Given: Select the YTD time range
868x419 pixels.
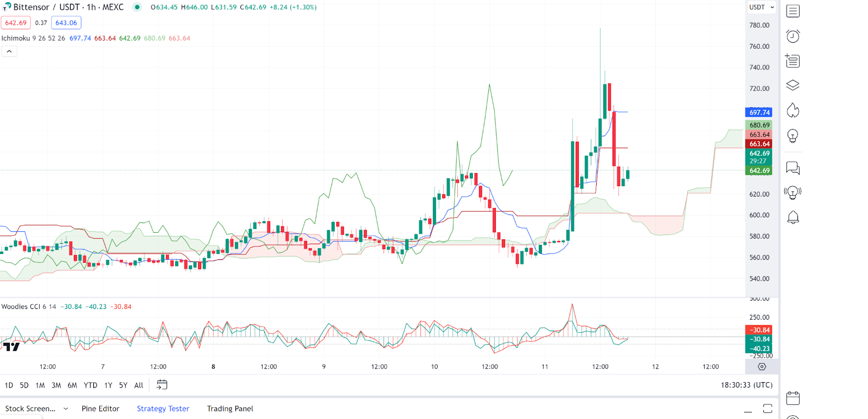Looking at the screenshot, I should coord(91,385).
